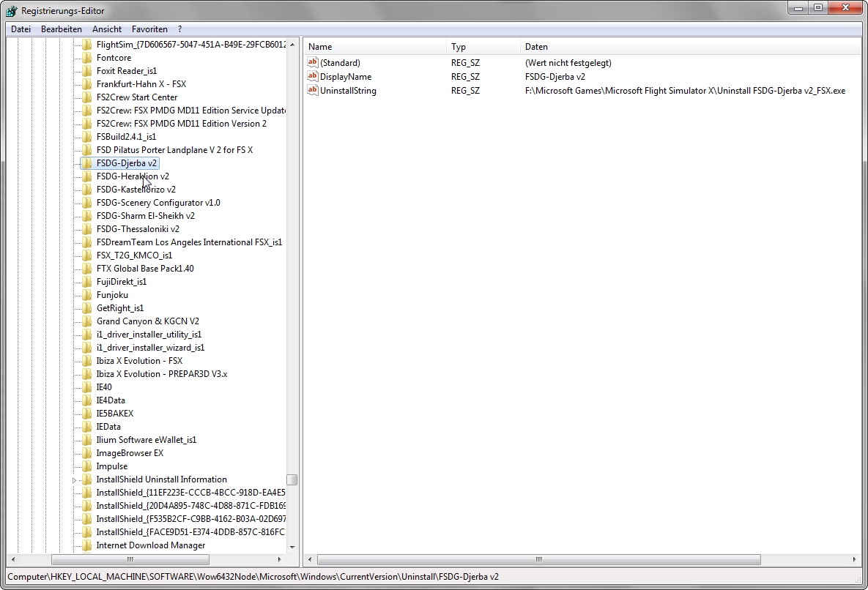Click the Impulse key folder icon
868x590 pixels.
(x=86, y=466)
